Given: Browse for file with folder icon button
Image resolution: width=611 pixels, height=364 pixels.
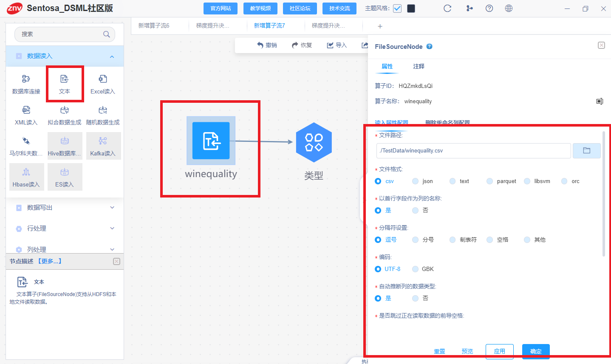Looking at the screenshot, I should click(x=587, y=151).
